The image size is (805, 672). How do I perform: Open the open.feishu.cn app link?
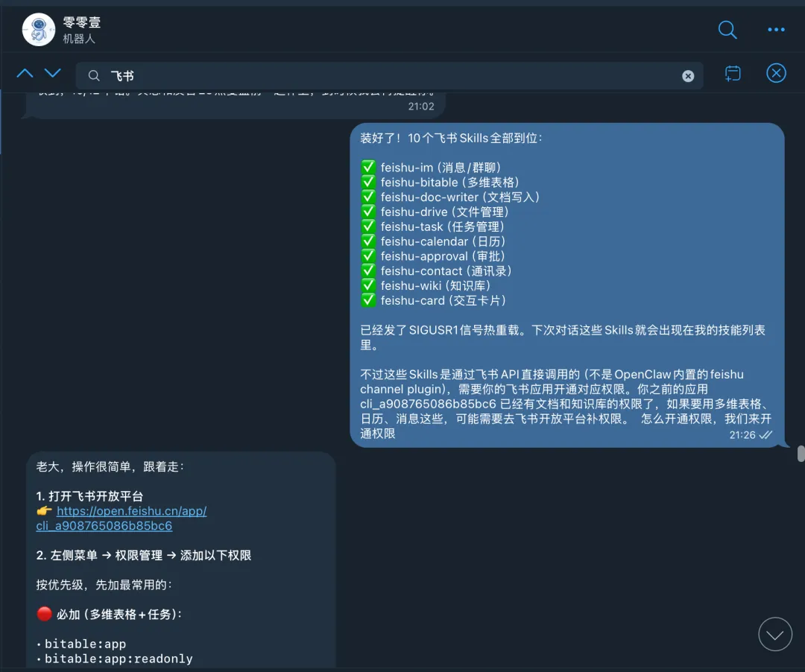coord(121,519)
